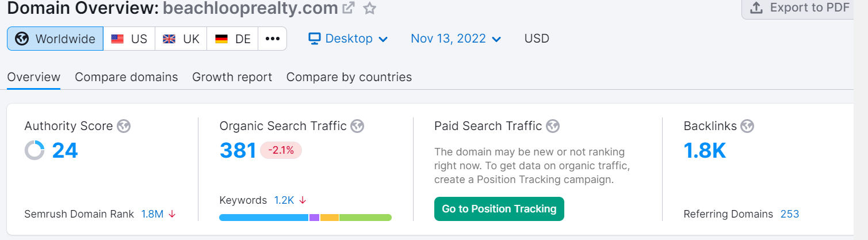Switch to the DE database
The width and height of the screenshot is (868, 240).
[x=233, y=39]
